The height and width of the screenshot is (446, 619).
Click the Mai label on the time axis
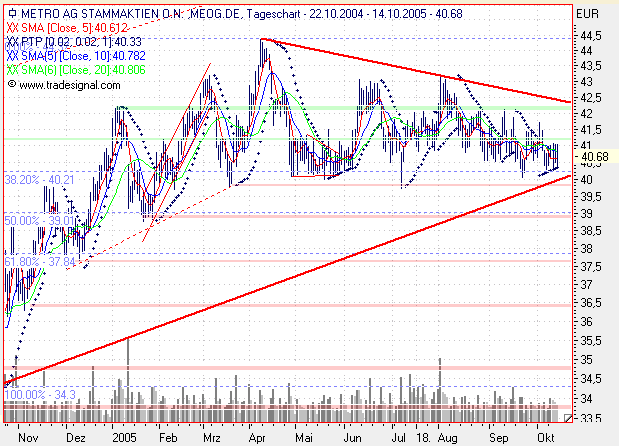[304, 438]
